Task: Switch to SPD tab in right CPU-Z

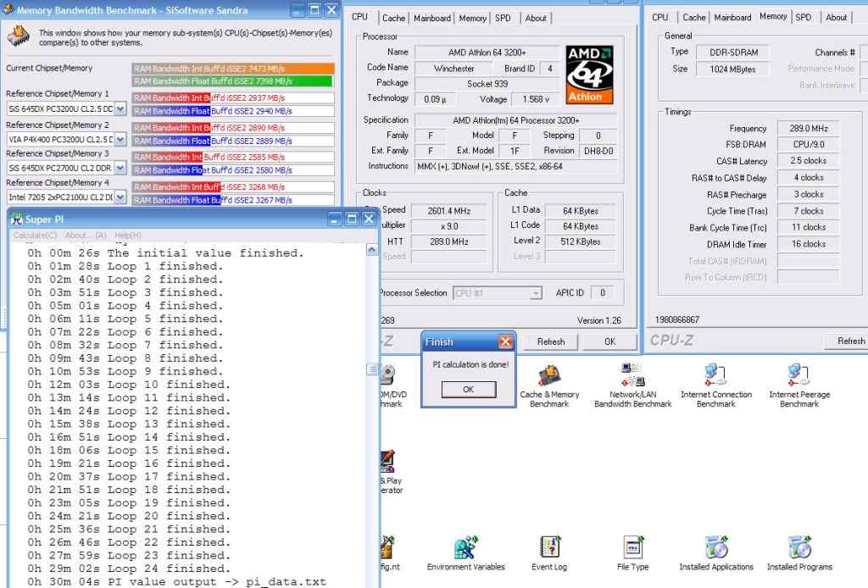Action: pyautogui.click(x=804, y=17)
